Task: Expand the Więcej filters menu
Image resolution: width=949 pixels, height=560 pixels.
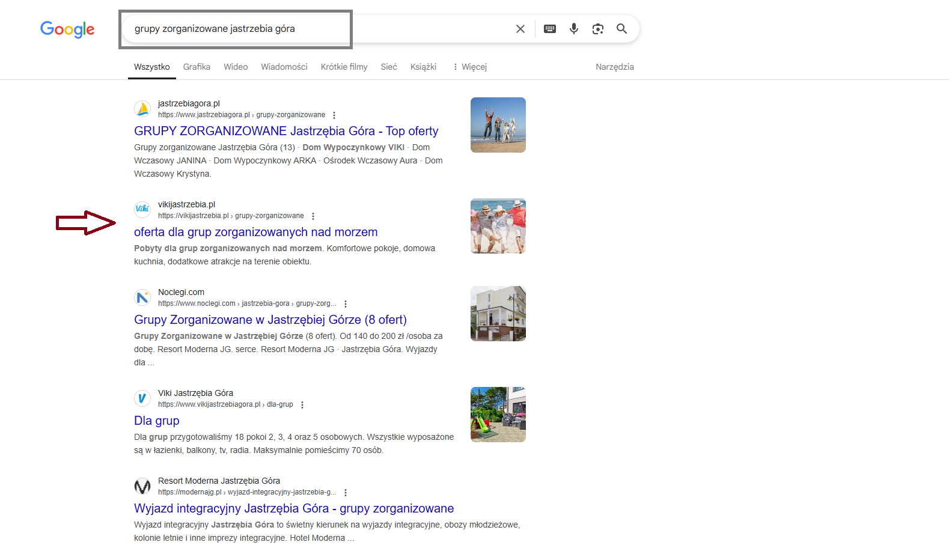Action: pos(469,67)
